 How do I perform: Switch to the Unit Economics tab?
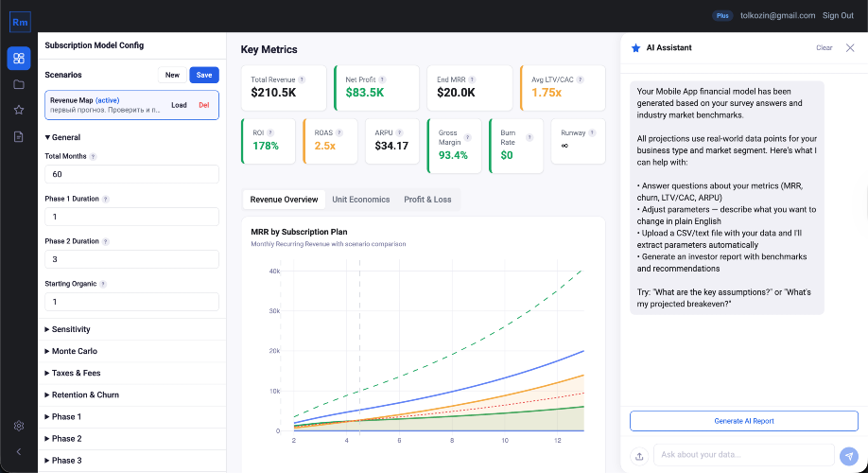point(360,200)
